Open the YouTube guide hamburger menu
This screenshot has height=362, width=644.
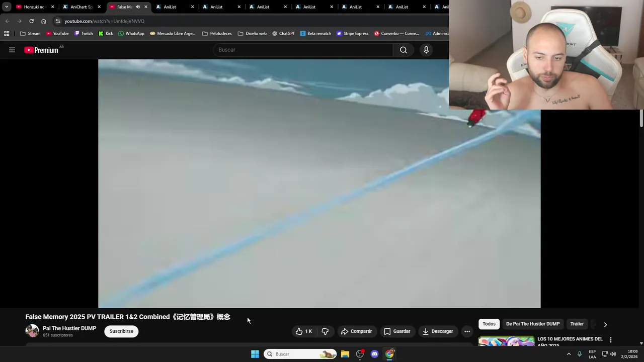tap(12, 50)
